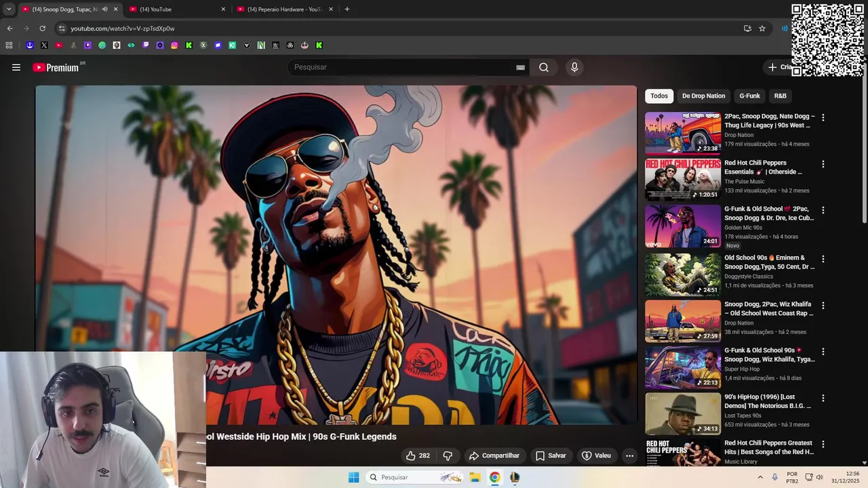Open options for Golden Mic 90s video

tap(823, 210)
